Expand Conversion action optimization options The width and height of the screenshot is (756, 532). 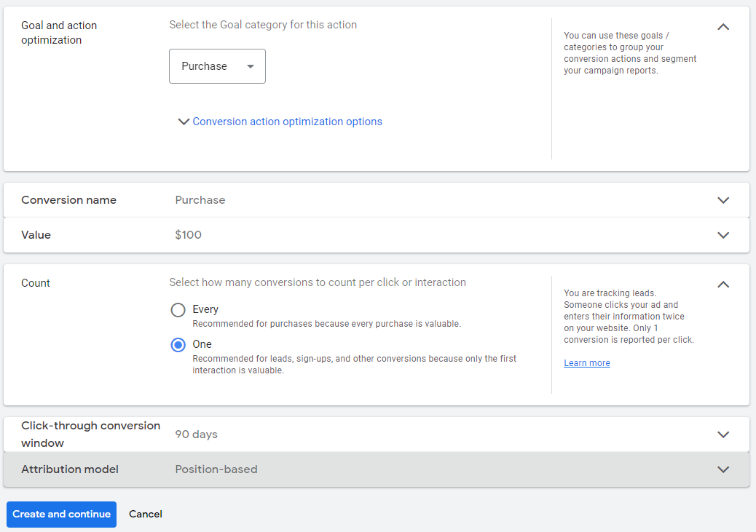(286, 121)
